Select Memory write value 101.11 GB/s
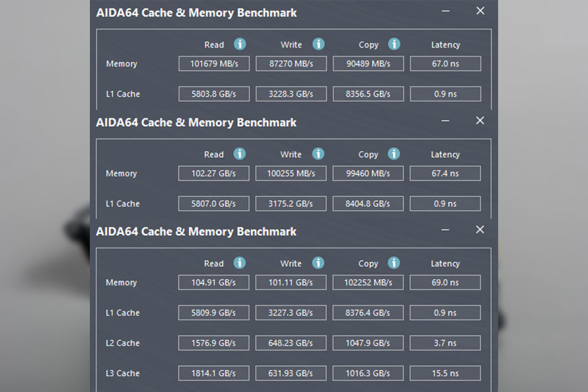588x392 pixels. click(x=291, y=282)
